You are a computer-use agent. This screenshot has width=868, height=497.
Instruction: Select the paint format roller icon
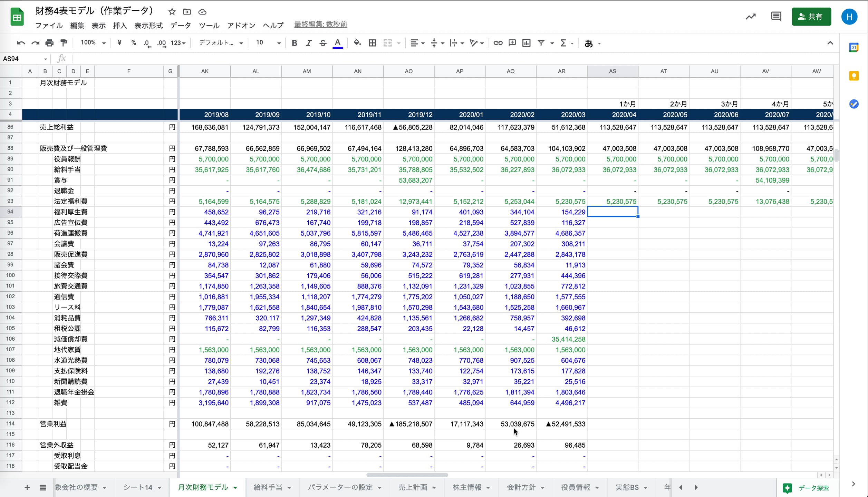click(64, 43)
